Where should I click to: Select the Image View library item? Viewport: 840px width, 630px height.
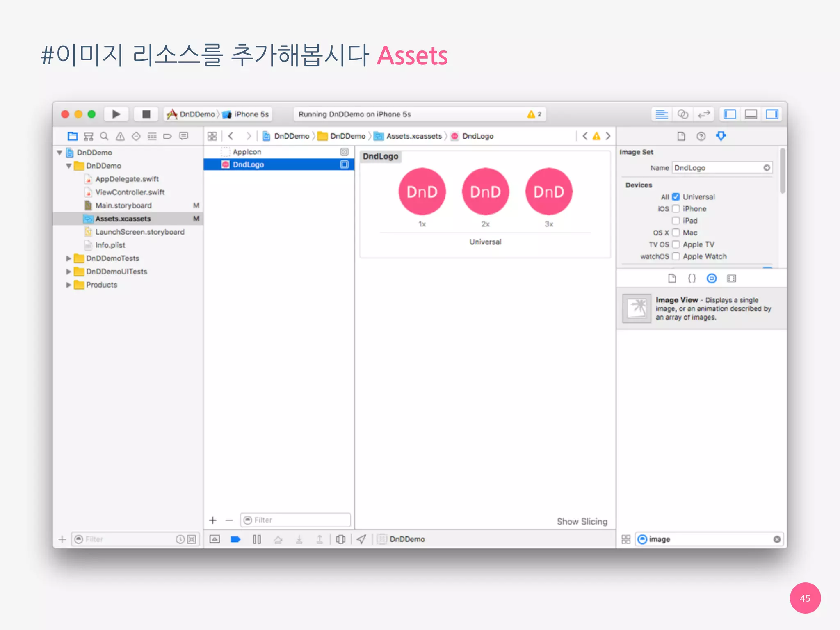point(702,308)
